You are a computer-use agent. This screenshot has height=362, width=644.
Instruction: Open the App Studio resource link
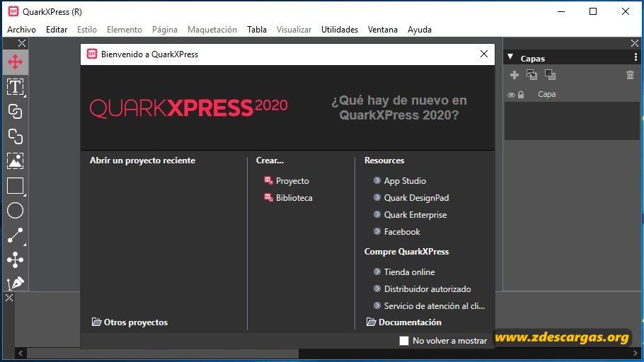click(400, 180)
